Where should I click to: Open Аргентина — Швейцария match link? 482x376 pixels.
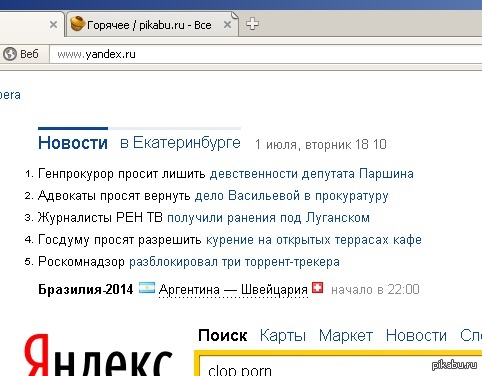tap(233, 289)
